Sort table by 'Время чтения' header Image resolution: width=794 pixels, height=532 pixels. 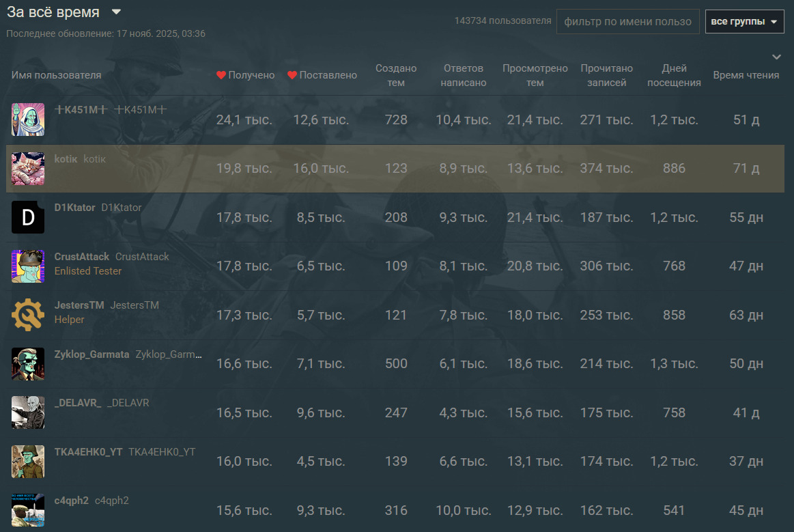click(746, 75)
